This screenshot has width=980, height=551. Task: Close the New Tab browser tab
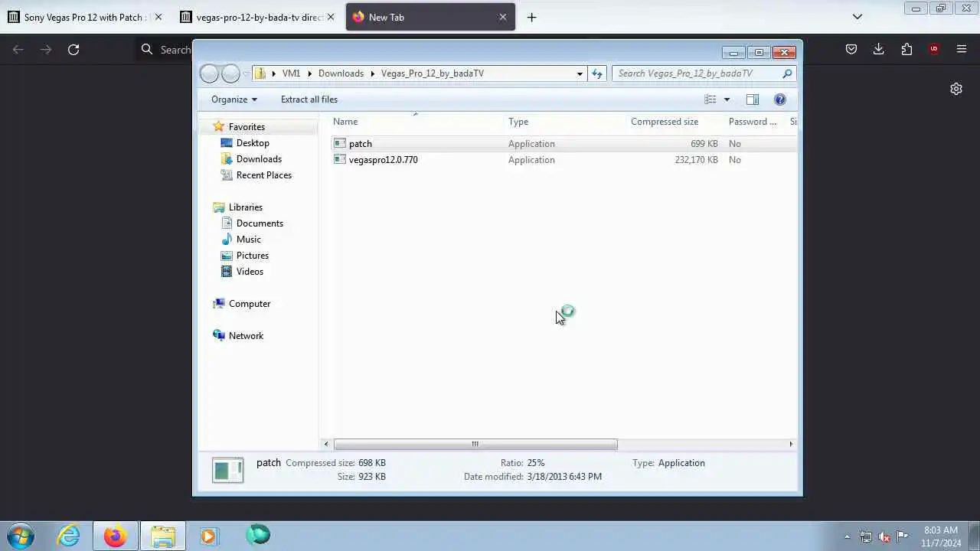503,17
